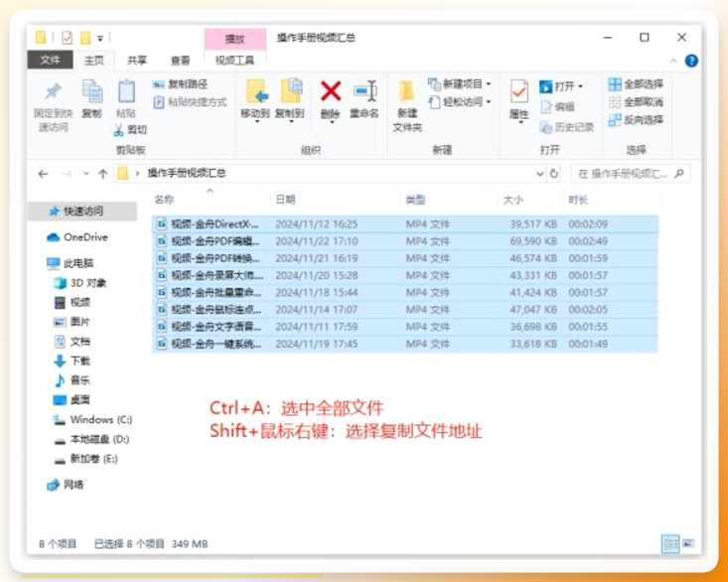Select the 视频-金舟PDF编辑 file
Viewport: 728px width, 582px height.
point(405,241)
